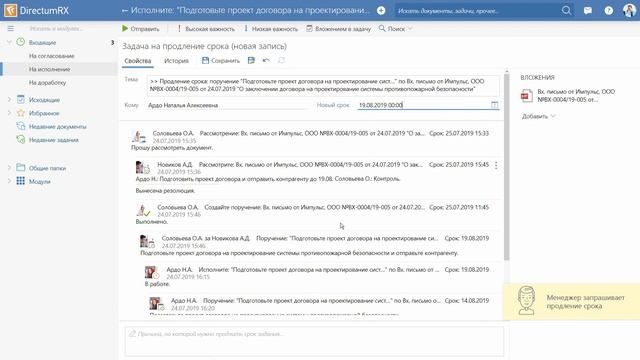This screenshot has width=640, height=360.
Task: Click the undo arrow icon
Action: (x=266, y=60)
